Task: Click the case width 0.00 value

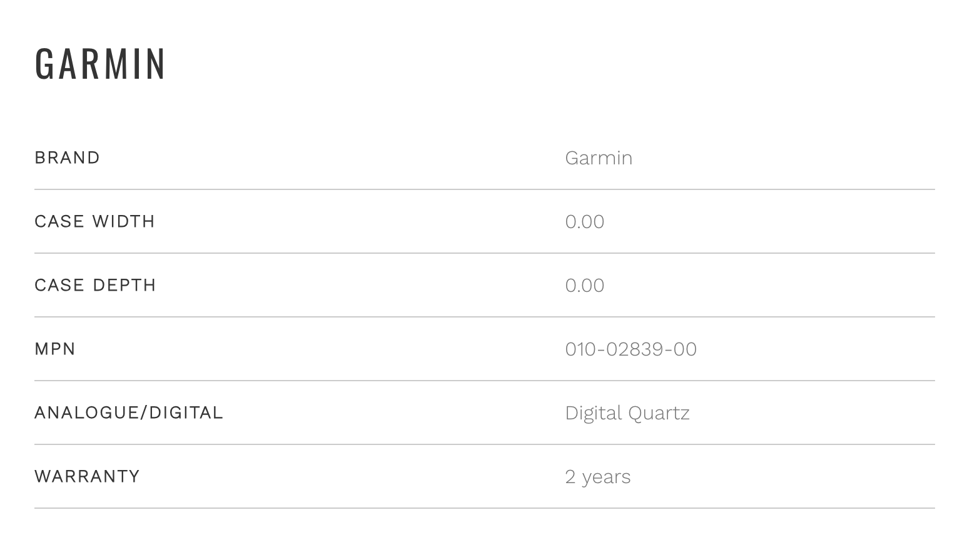Action: click(x=584, y=222)
